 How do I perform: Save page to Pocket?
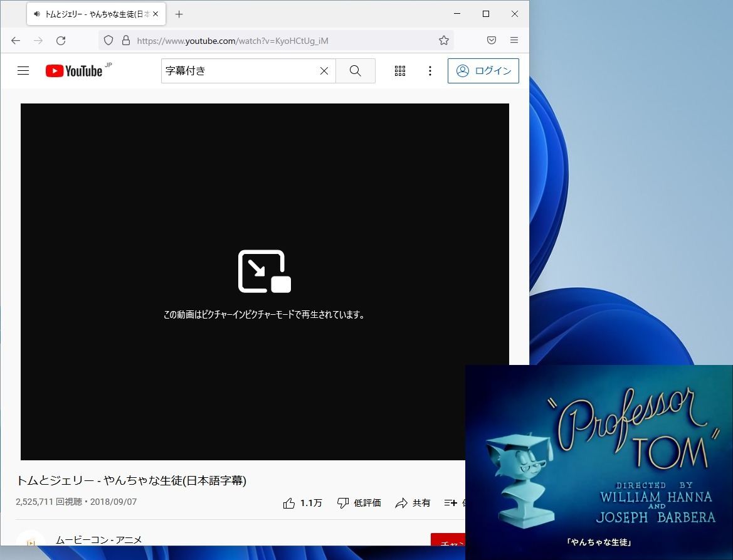(492, 40)
